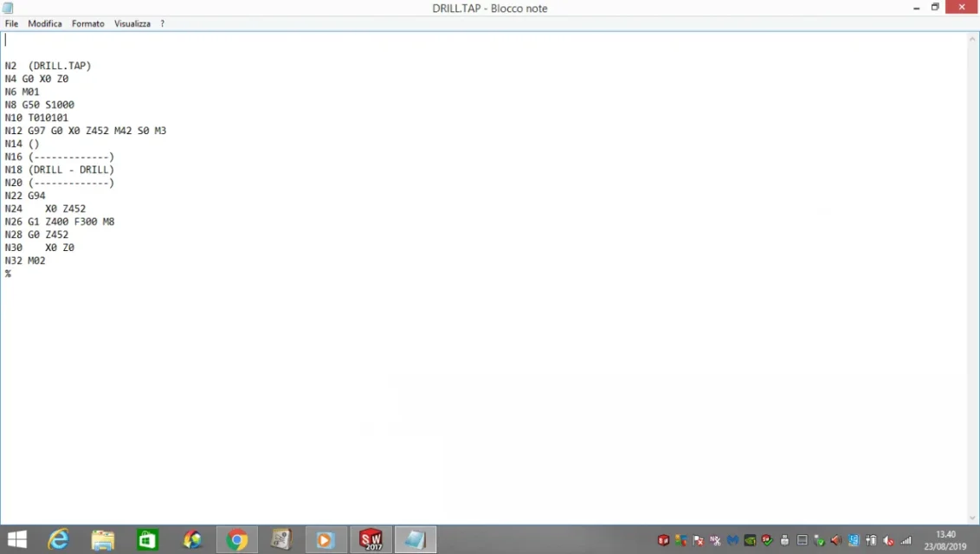The height and width of the screenshot is (554, 980).
Task: Open the ? help menu
Action: pyautogui.click(x=162, y=23)
